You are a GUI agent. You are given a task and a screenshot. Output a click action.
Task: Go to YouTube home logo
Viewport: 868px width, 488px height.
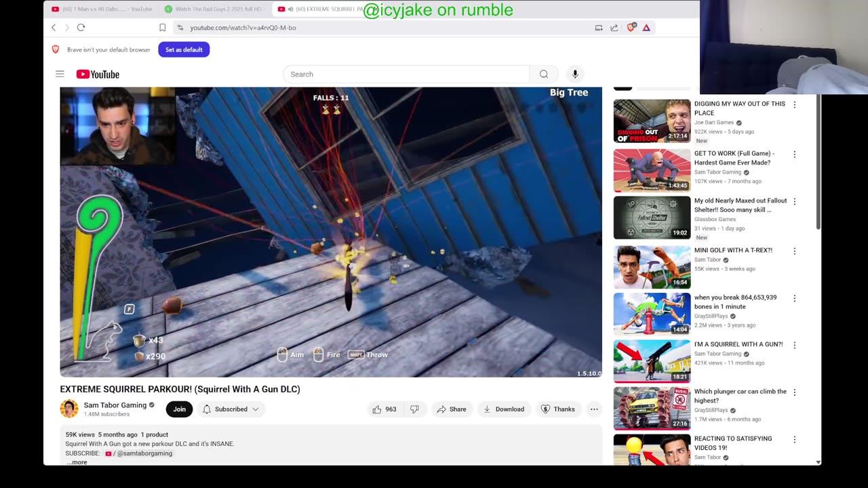pyautogui.click(x=98, y=74)
